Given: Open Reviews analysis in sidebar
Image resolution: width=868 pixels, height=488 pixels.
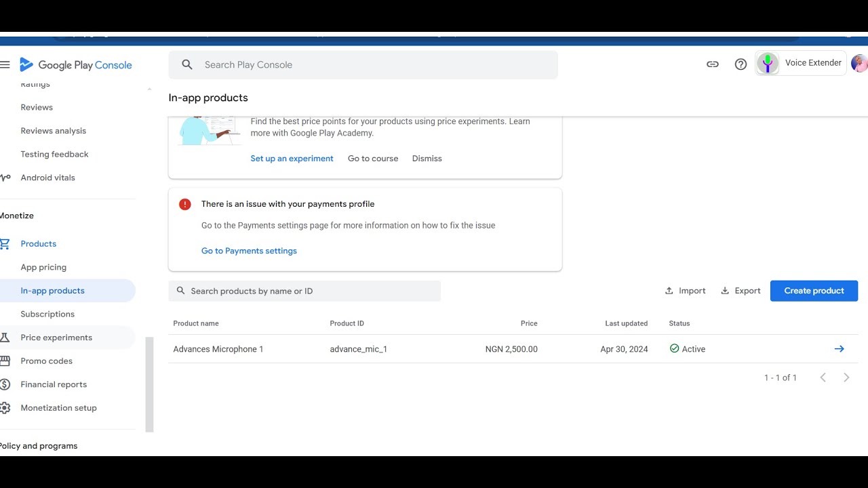Looking at the screenshot, I should coord(54,131).
